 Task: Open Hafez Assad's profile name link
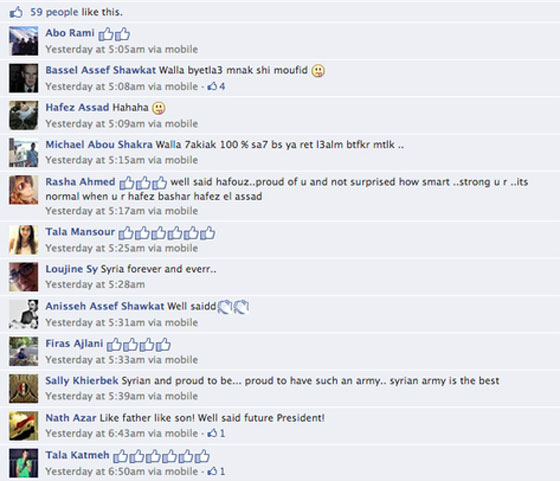[77, 107]
